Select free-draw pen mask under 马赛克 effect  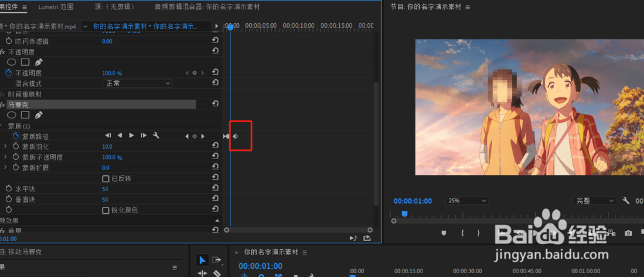pos(39,115)
